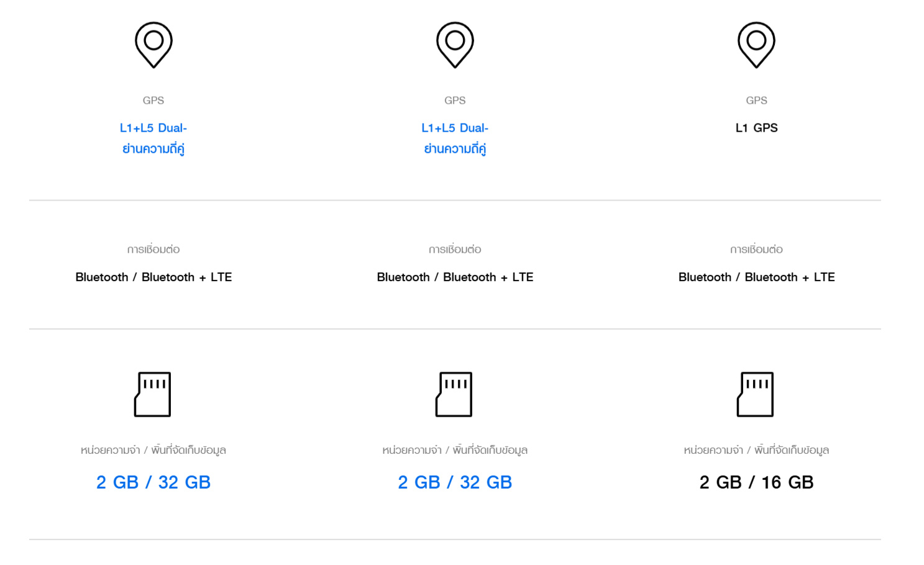
Task: Open the middle column's L1+L5 Dual-ย่านความถี่คู่ link
Action: [x=455, y=138]
